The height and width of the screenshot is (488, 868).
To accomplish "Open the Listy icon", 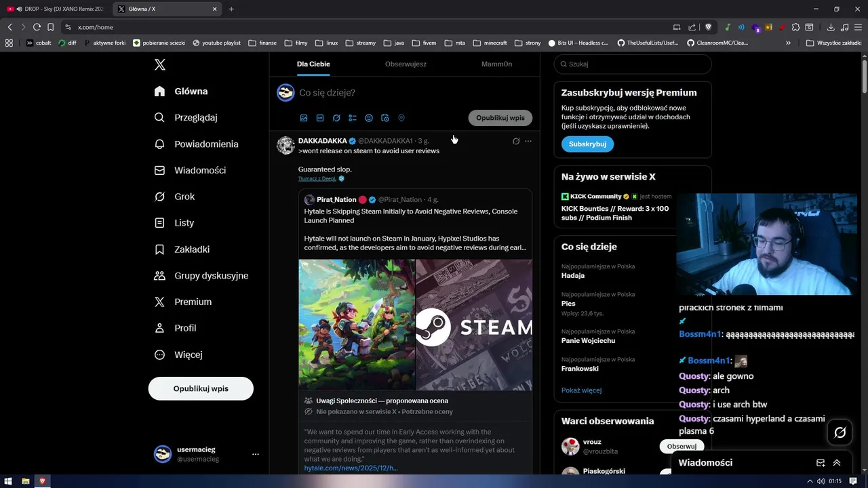I will click(x=159, y=222).
